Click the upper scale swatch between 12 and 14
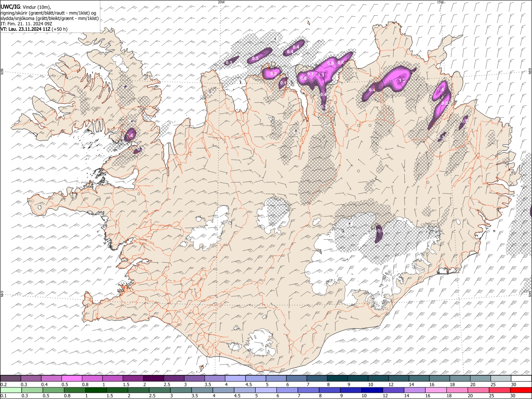 (x=399, y=378)
